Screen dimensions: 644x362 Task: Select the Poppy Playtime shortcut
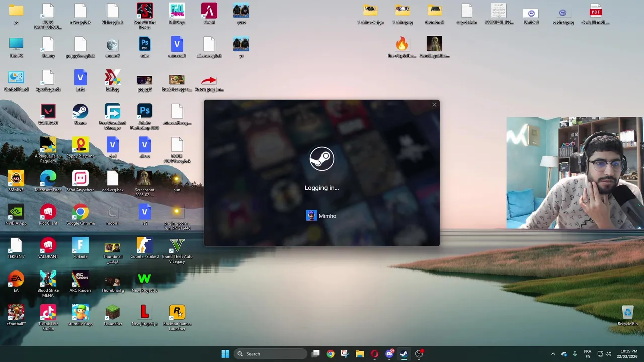(80, 147)
